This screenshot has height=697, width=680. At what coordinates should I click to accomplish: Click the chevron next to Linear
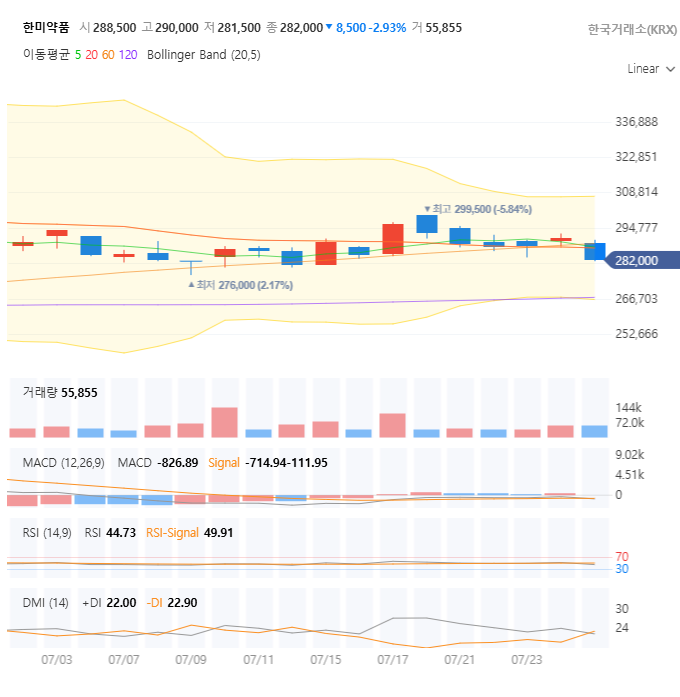tap(671, 69)
